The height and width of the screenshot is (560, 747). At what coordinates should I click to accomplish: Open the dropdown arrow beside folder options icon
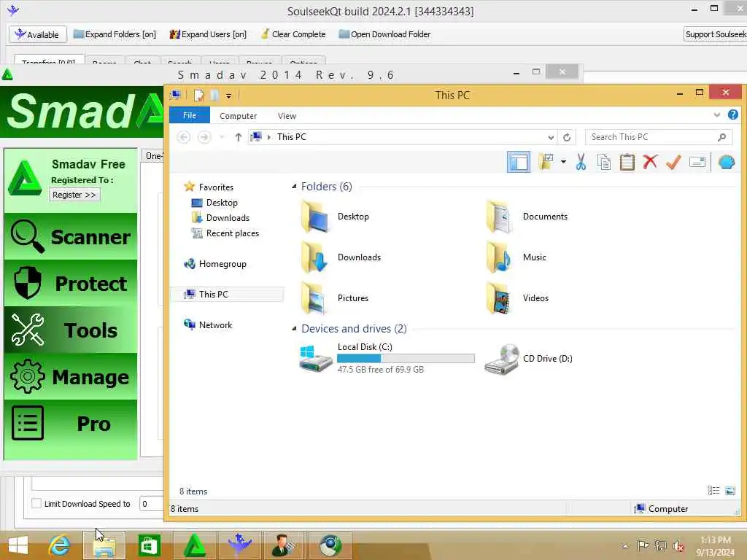coord(563,163)
